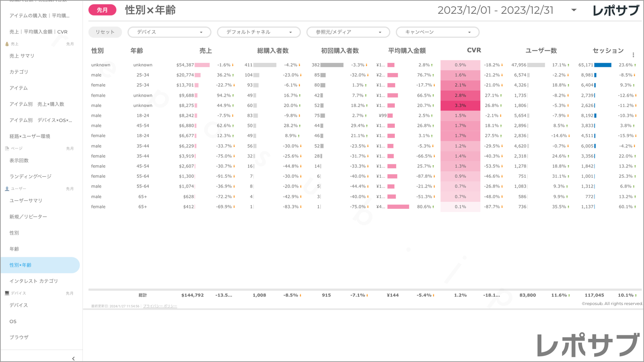Go to the 売上 サマリ page
This screenshot has height=362, width=644.
click(22, 56)
